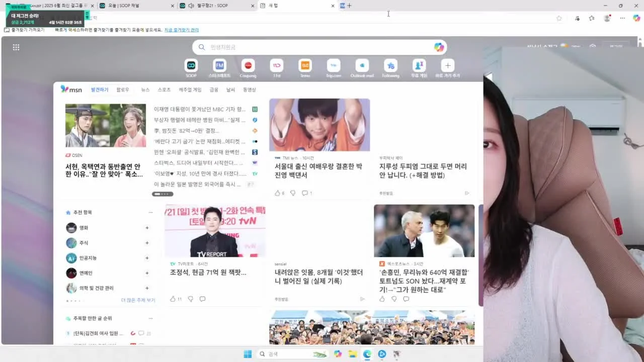Select the 팔로우 feed tab
The width and height of the screenshot is (644, 362).
(x=123, y=89)
